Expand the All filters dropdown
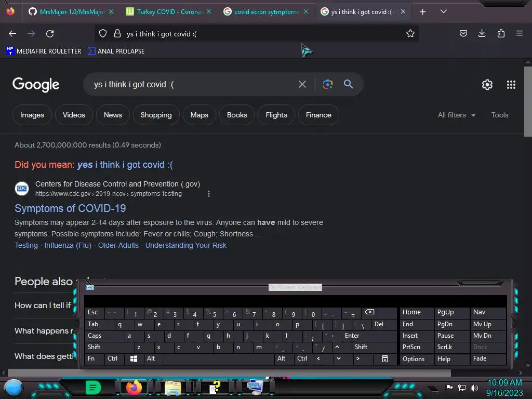The height and width of the screenshot is (399, 532). pyautogui.click(x=456, y=115)
